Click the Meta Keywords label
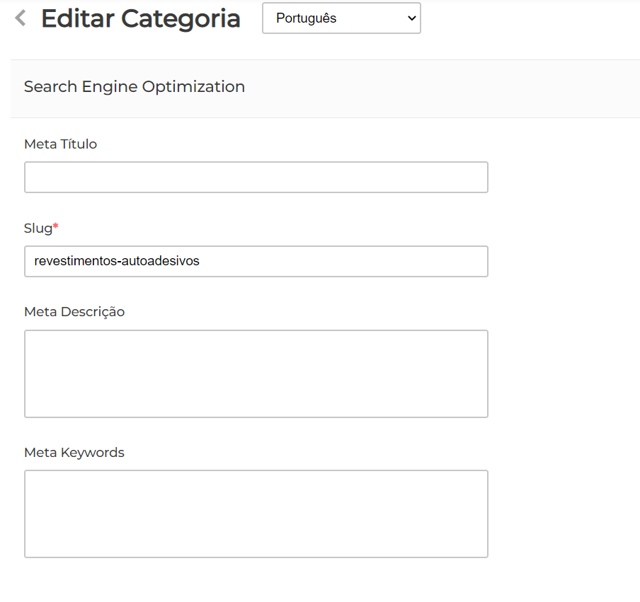 (74, 453)
